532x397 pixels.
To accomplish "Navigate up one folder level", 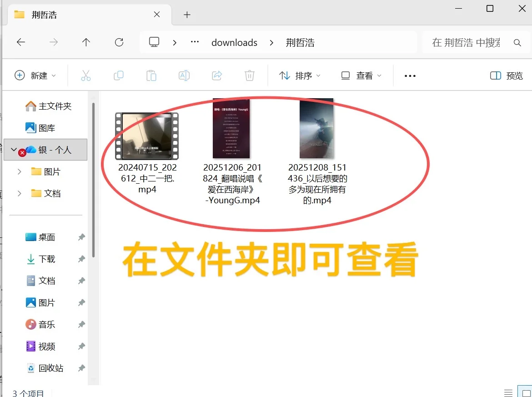I will point(86,42).
